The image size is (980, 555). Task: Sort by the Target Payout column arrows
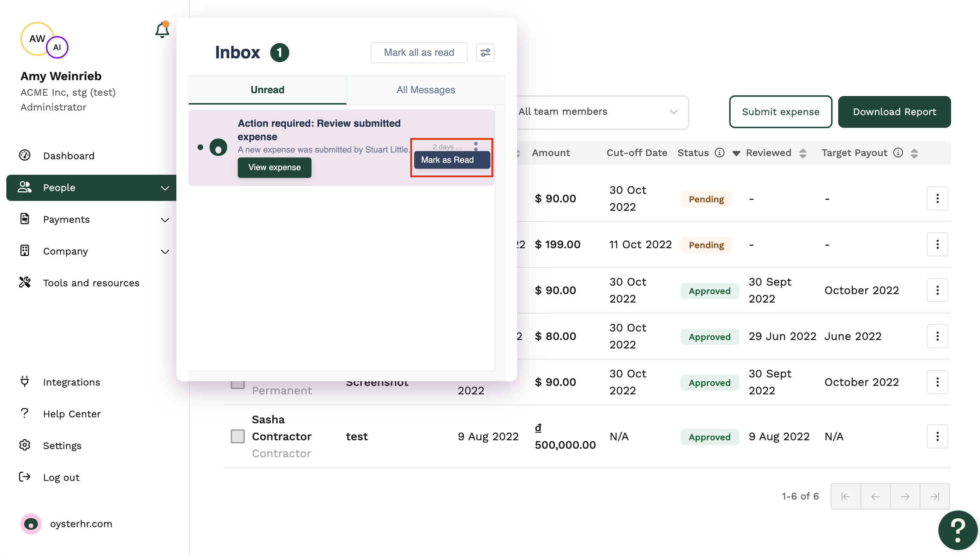point(914,153)
